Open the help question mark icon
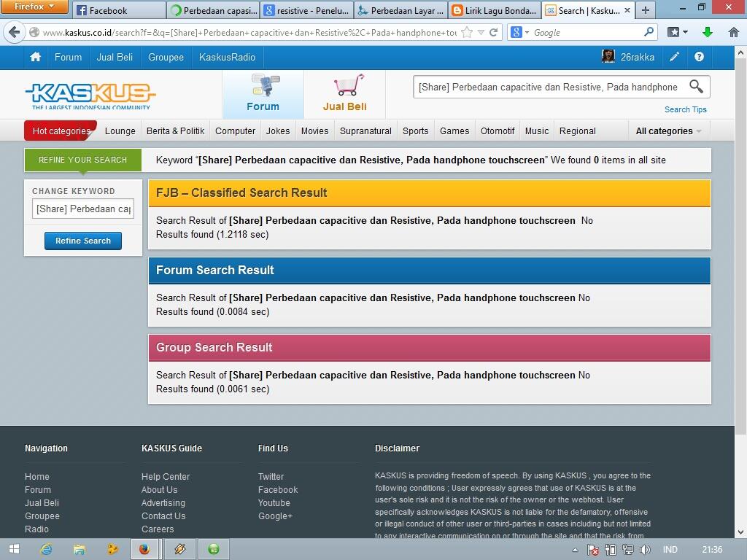Screen dimensions: 747x560 click(699, 57)
